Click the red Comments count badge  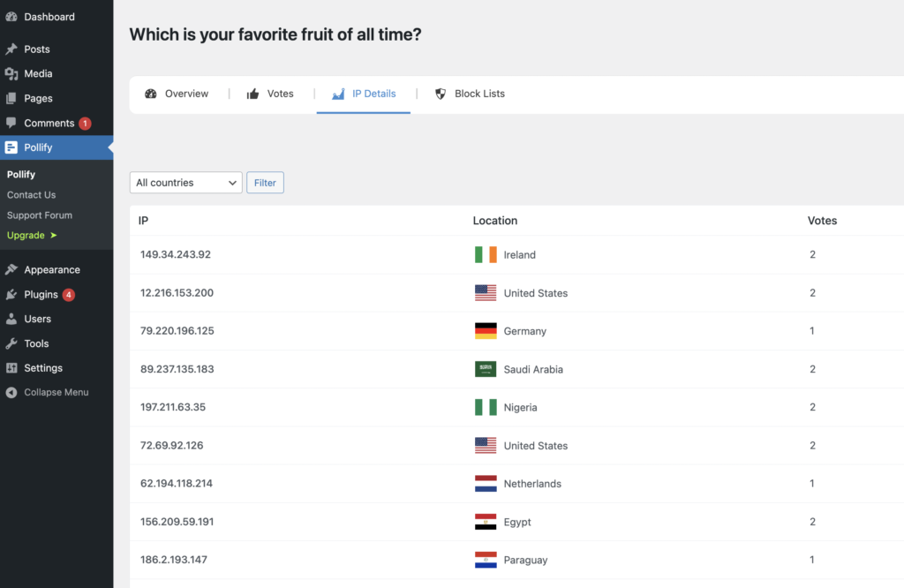85,124
